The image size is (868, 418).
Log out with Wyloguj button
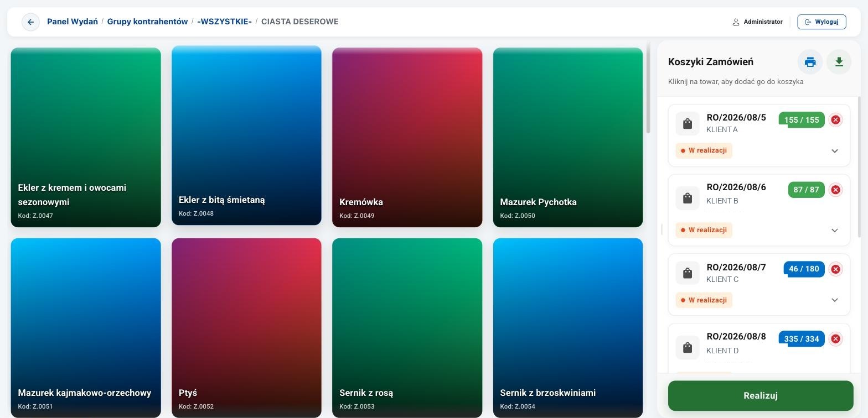pos(821,22)
